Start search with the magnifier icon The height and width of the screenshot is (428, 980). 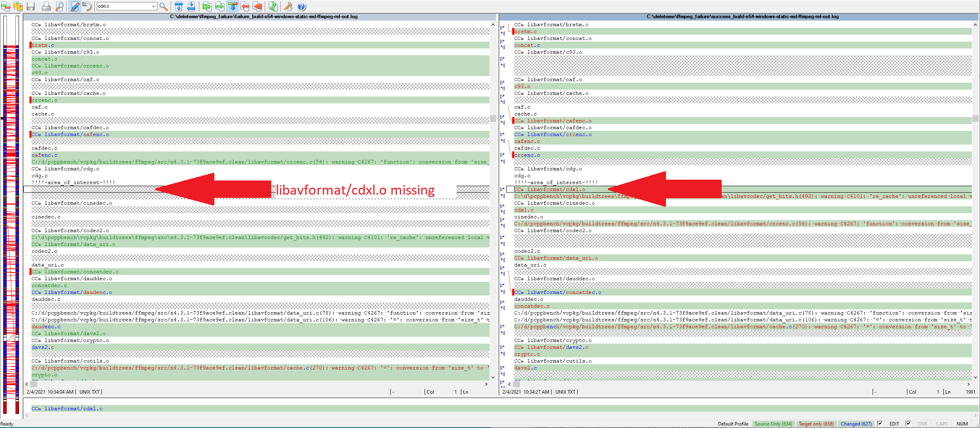coord(163,6)
